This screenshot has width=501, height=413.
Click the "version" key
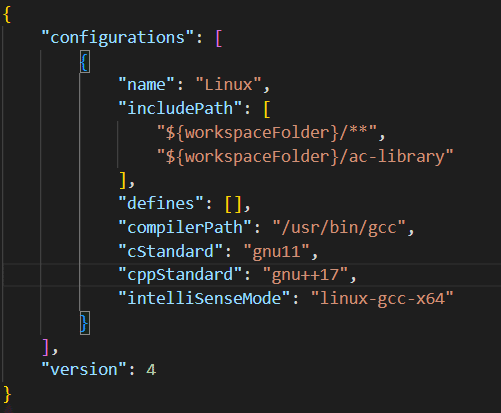(x=84, y=370)
